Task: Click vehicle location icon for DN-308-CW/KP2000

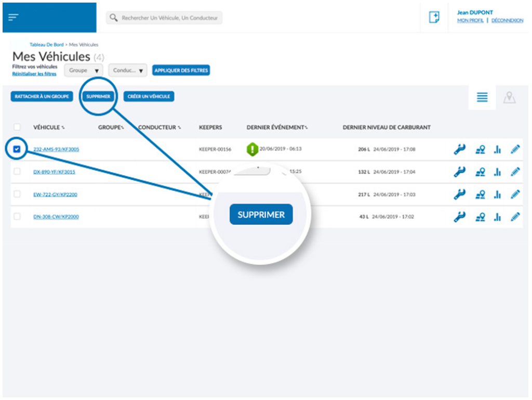Action: tap(480, 217)
